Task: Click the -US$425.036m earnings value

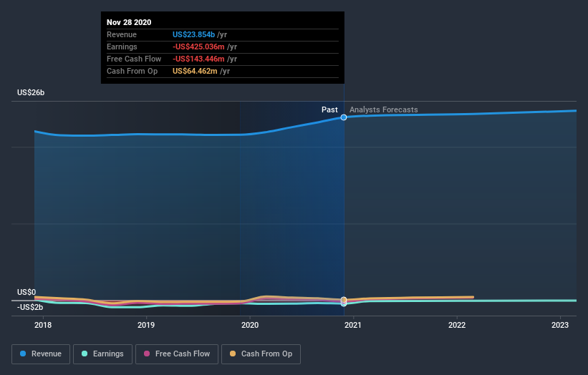Action: (x=198, y=47)
